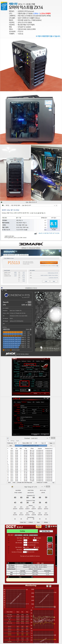Viewport: 62px width, 644px height.
Task: Select the Caches tab in the ROG CPU-Z window
Action: pyautogui.click(x=19, y=361)
